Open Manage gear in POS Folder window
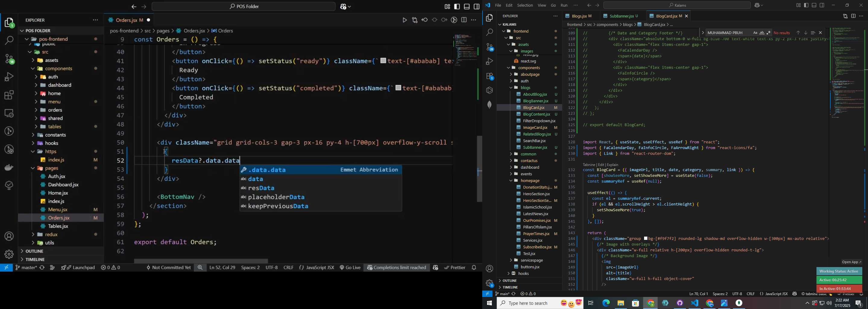 pos(9,254)
